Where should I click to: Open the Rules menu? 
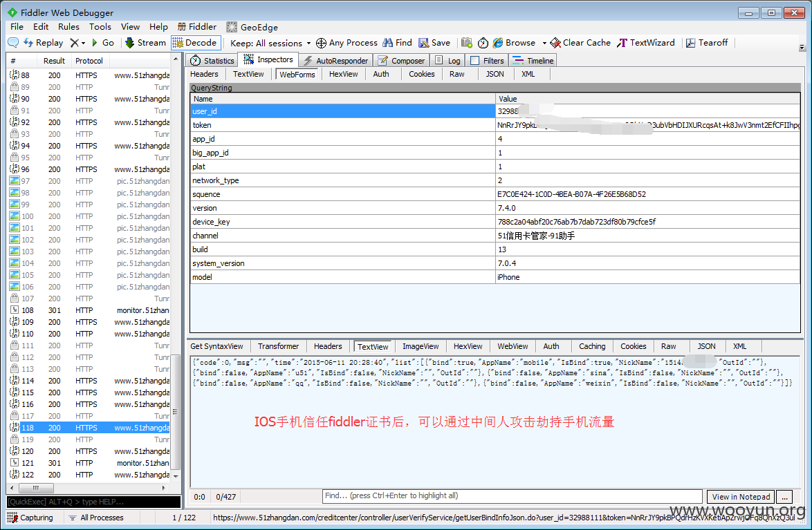pyautogui.click(x=68, y=27)
